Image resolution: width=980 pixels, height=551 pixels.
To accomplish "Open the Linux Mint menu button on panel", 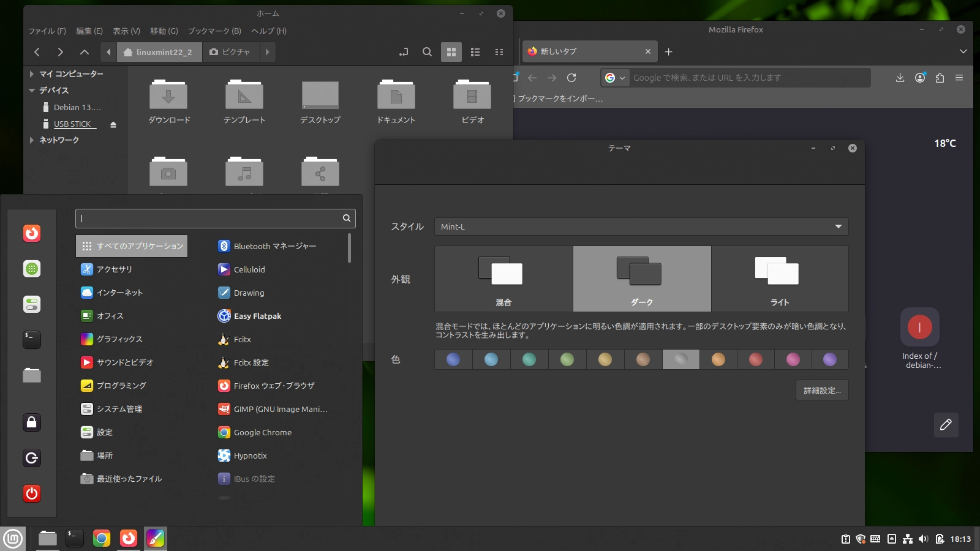I will 13,539.
